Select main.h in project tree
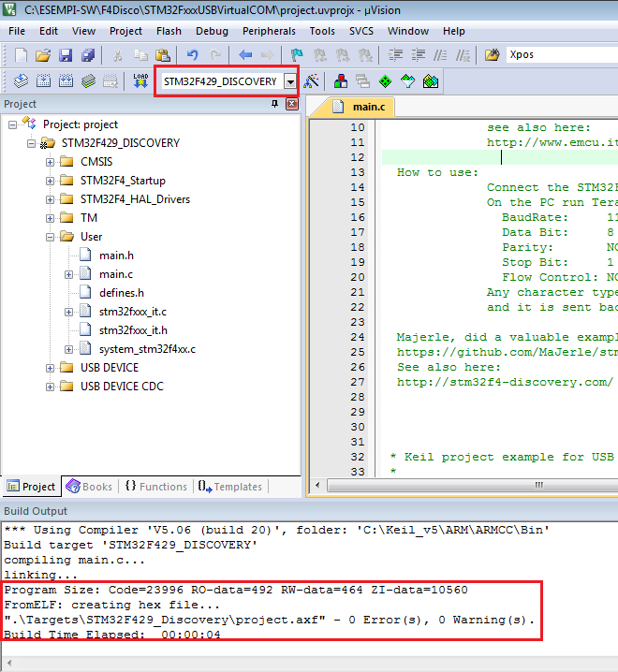Viewport: 618px width, 672px height. (x=116, y=256)
